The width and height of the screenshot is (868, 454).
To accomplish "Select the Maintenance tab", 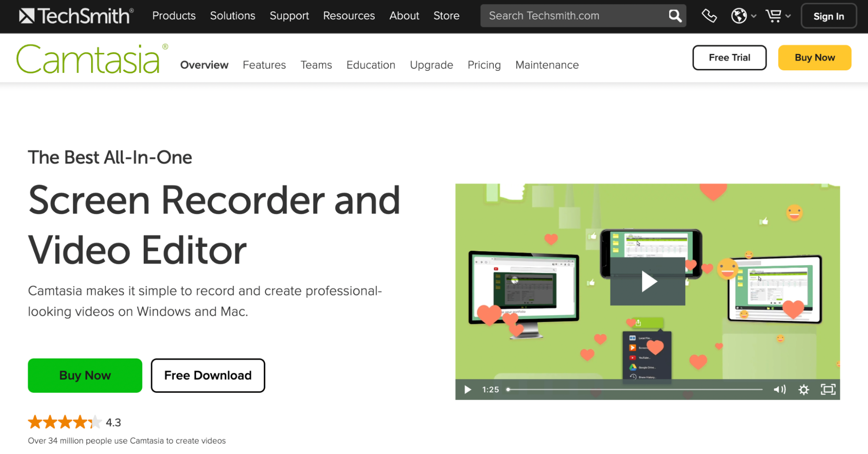I will (547, 65).
